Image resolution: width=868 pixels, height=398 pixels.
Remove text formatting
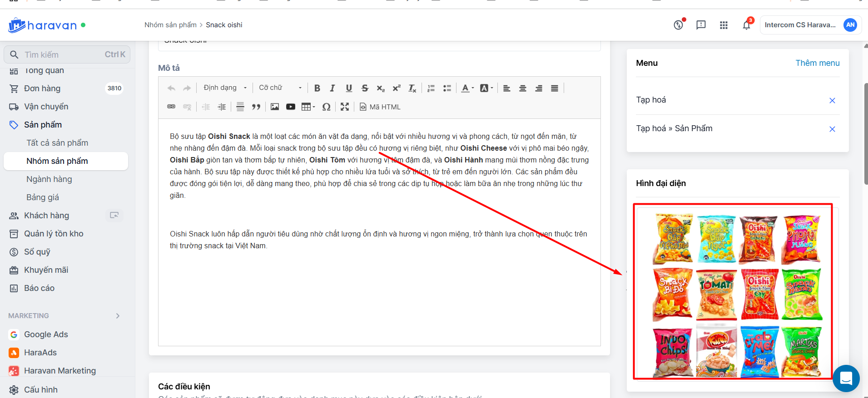(412, 88)
